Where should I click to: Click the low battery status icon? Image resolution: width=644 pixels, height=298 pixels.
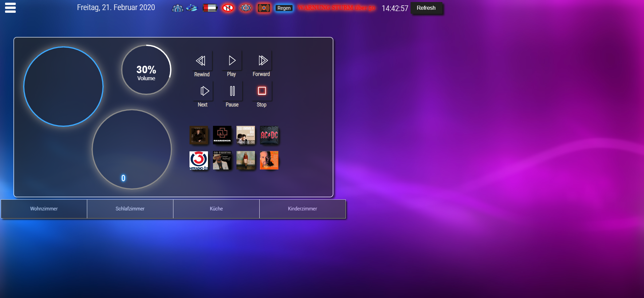(x=210, y=8)
